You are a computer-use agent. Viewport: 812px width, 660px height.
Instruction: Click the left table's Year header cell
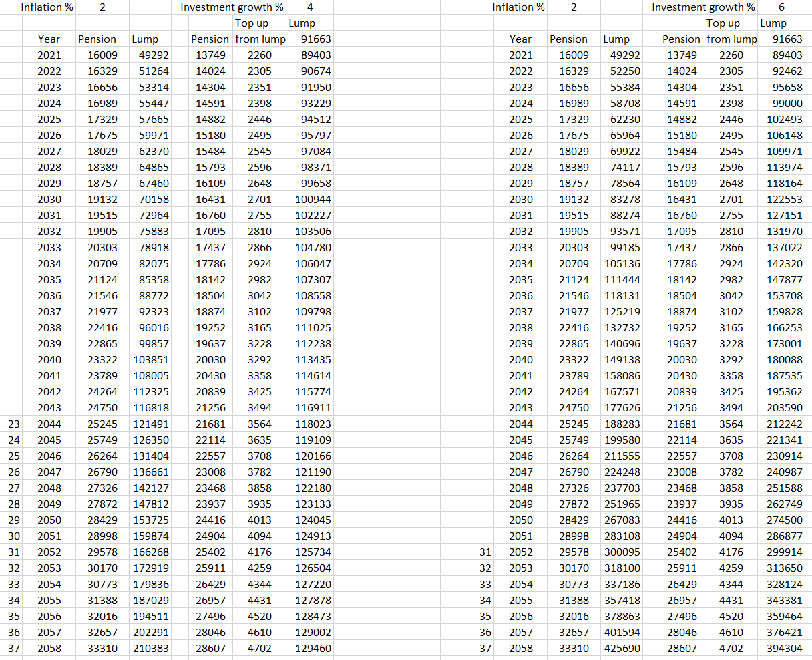[x=49, y=39]
